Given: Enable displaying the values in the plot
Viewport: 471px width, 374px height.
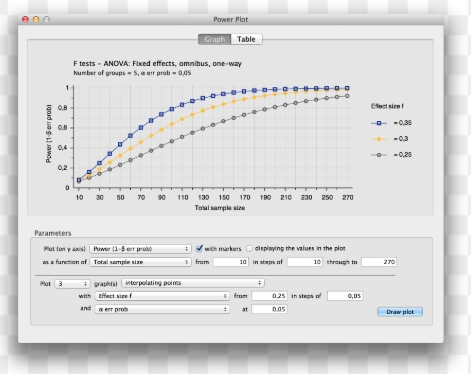Looking at the screenshot, I should (x=249, y=248).
